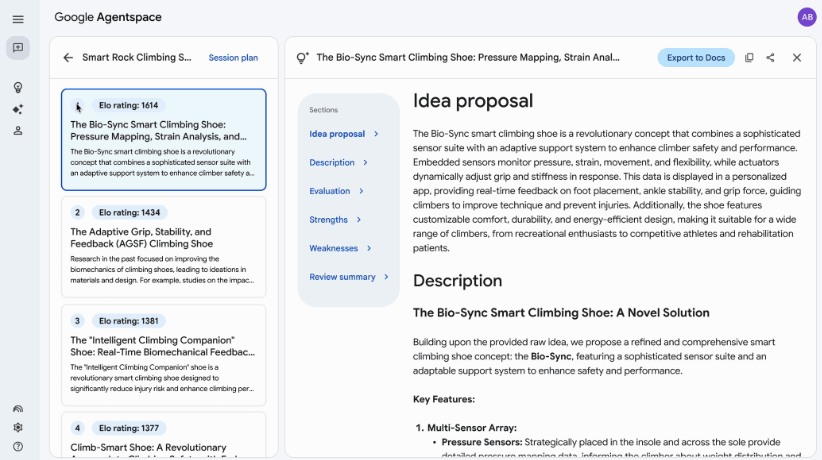Click the truncated idea title in detail header
The image size is (822, 460).
468,58
